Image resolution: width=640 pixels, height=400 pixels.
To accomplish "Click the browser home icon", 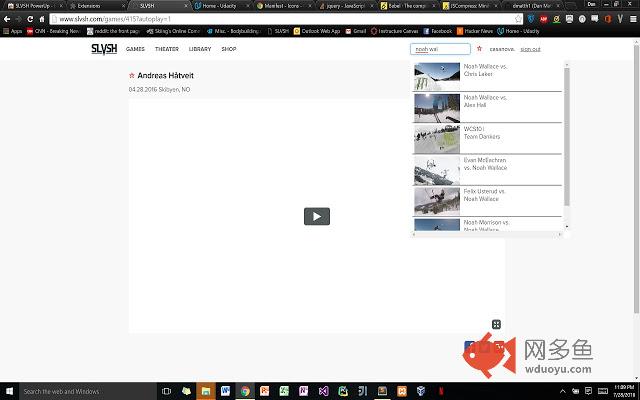I will tap(42, 19).
